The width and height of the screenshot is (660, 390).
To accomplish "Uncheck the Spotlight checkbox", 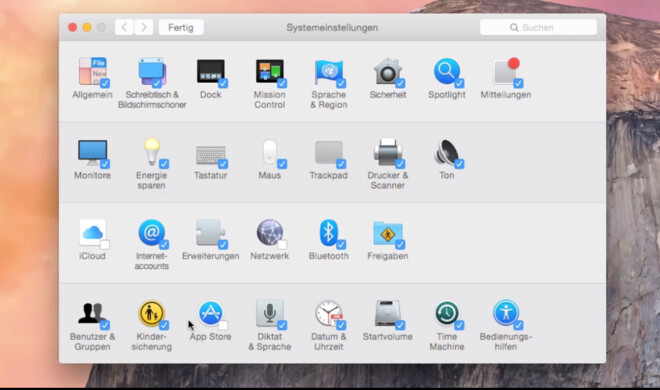I will 459,83.
